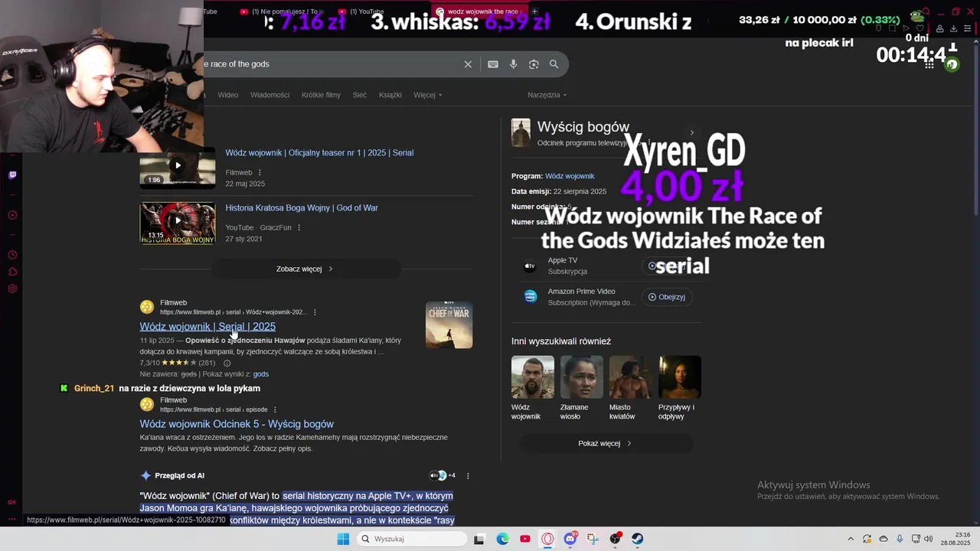Clear the Google search box text

pos(468,64)
